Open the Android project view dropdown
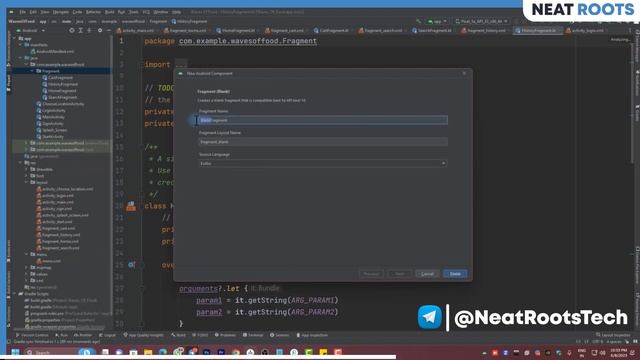Screen dimensions: 640x360 point(31,31)
